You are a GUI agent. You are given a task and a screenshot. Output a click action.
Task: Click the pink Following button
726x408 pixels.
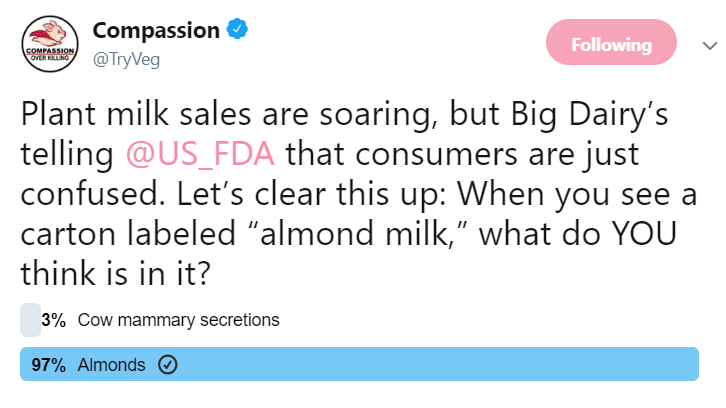point(611,42)
